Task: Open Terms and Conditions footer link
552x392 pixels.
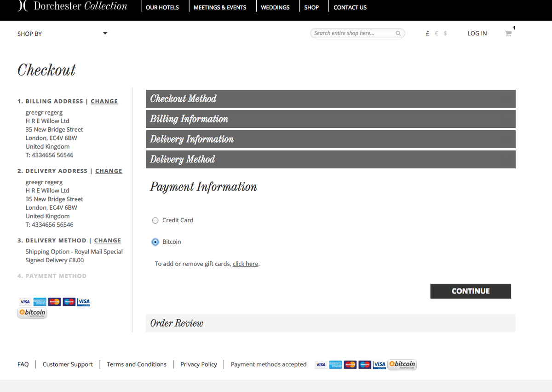Action: point(137,364)
